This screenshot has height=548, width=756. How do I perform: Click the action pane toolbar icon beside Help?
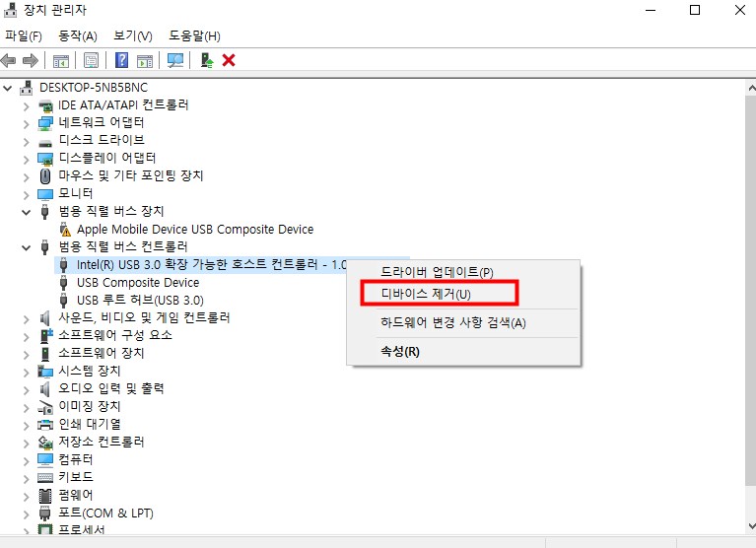145,61
